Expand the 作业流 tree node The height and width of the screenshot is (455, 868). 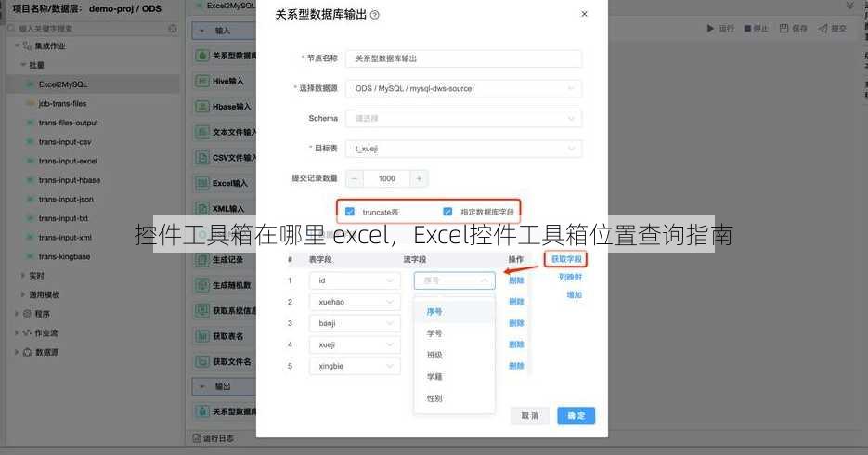click(x=17, y=332)
